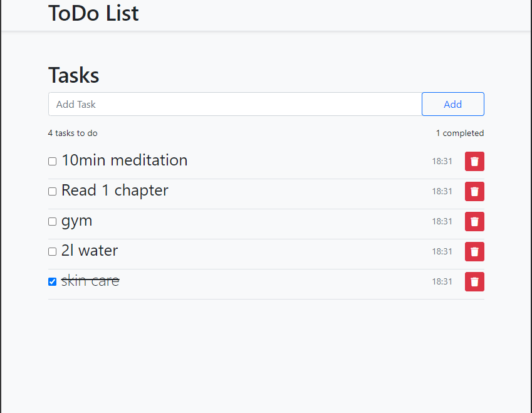Click the '1 completed' counter text

click(x=460, y=133)
